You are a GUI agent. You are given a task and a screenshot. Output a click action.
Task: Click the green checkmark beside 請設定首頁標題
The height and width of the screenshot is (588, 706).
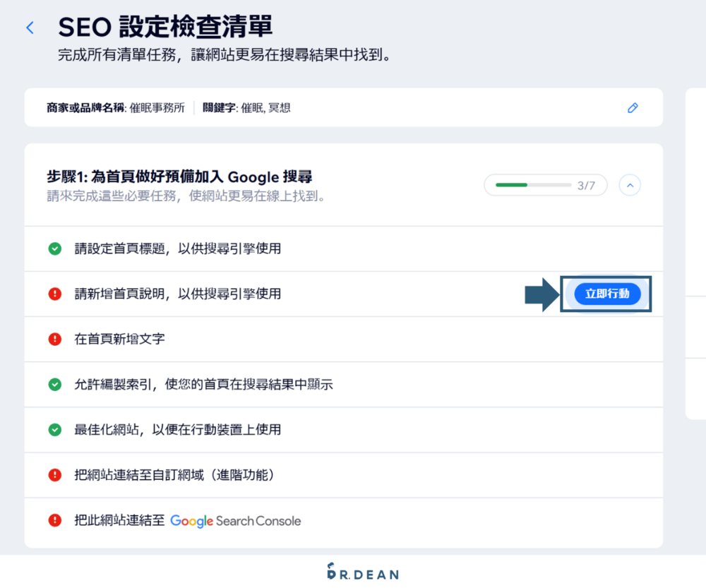point(54,248)
